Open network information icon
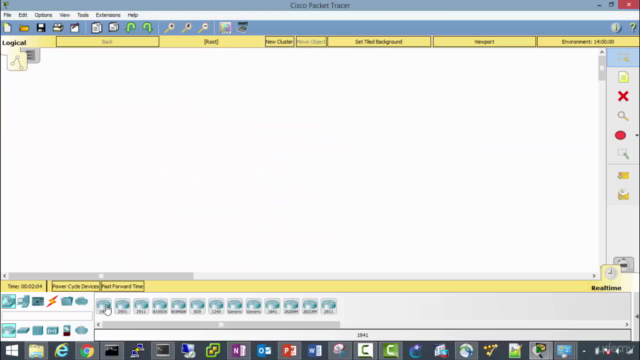Viewport: 640px width, 360px height. [x=616, y=28]
